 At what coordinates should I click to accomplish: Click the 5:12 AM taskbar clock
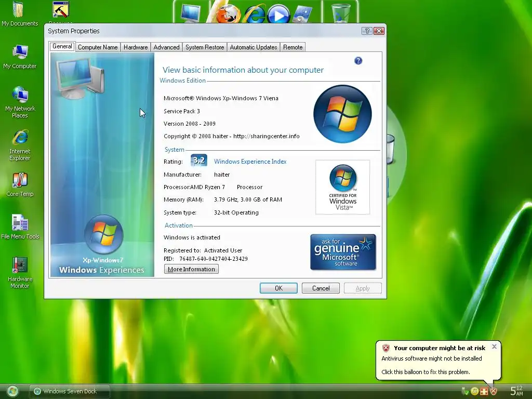click(517, 391)
